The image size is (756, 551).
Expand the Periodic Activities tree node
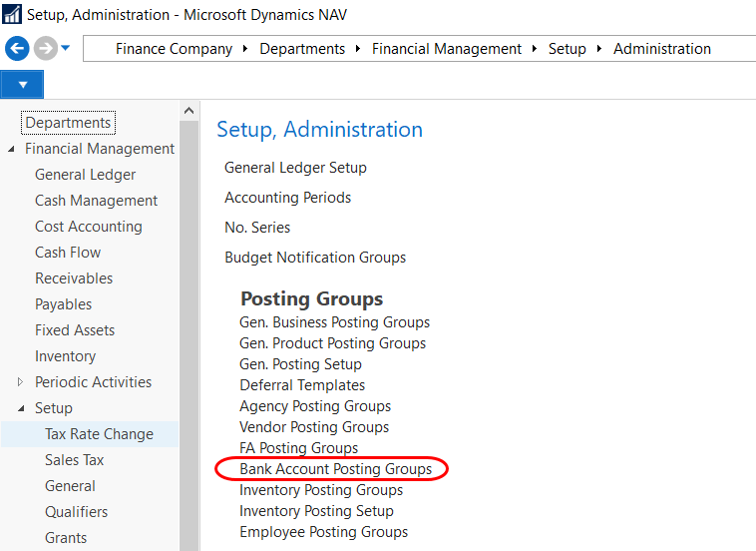pyautogui.click(x=21, y=382)
